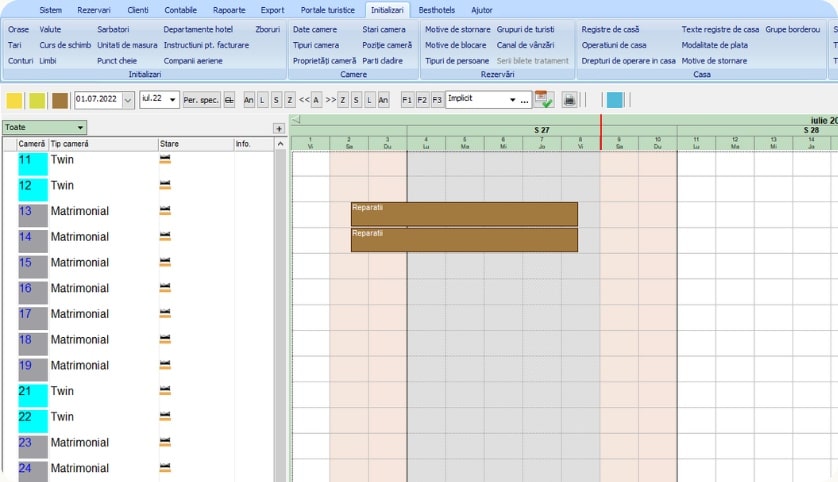
Task: Click the bed status icon for room 11
Action: click(165, 159)
